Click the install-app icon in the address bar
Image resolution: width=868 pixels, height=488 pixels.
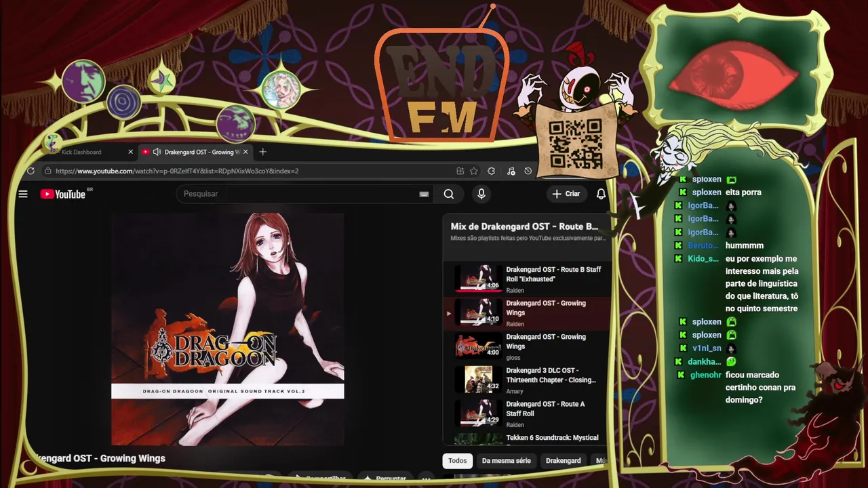(460, 171)
